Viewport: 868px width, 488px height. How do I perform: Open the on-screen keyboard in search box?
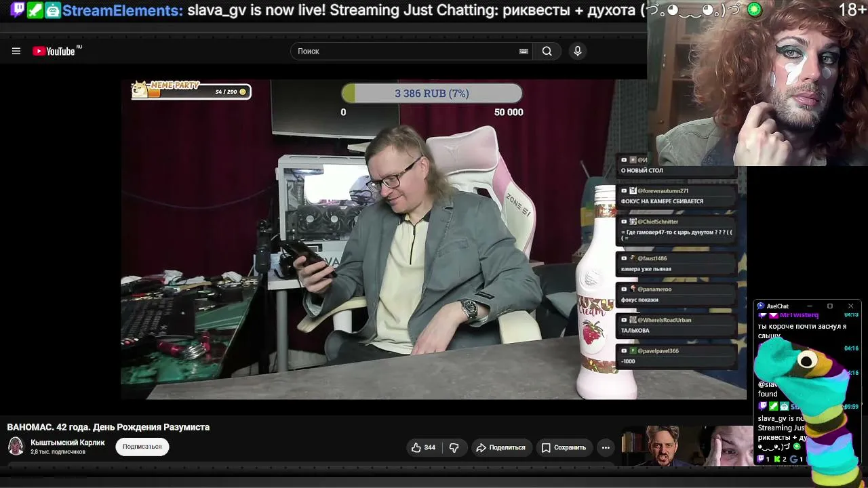click(524, 51)
